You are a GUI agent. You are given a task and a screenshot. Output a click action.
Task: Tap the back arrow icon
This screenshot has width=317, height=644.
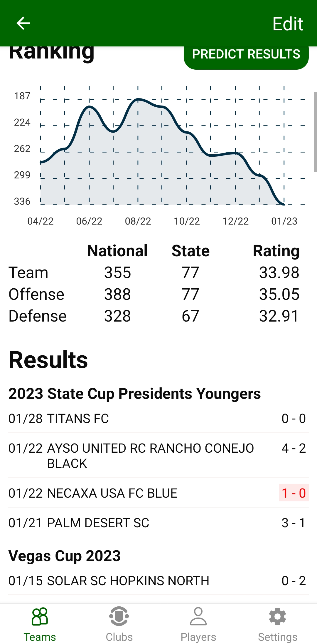(x=23, y=23)
